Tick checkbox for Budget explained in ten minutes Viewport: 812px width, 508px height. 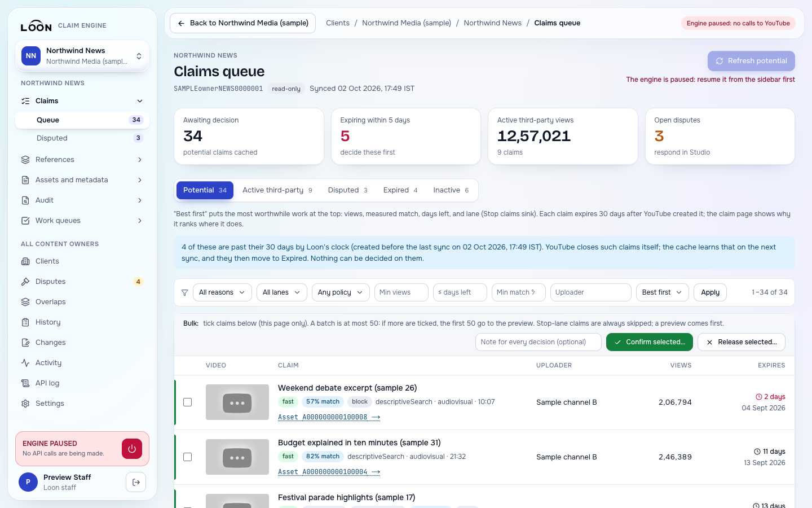click(x=188, y=457)
